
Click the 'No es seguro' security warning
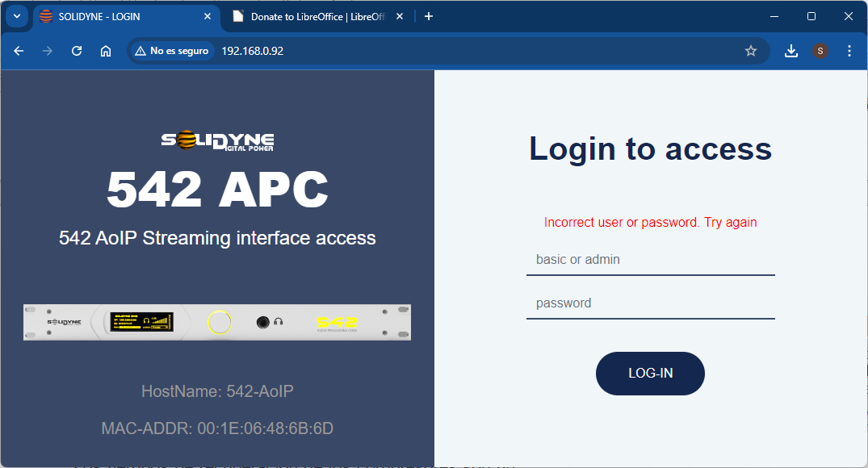tap(171, 50)
